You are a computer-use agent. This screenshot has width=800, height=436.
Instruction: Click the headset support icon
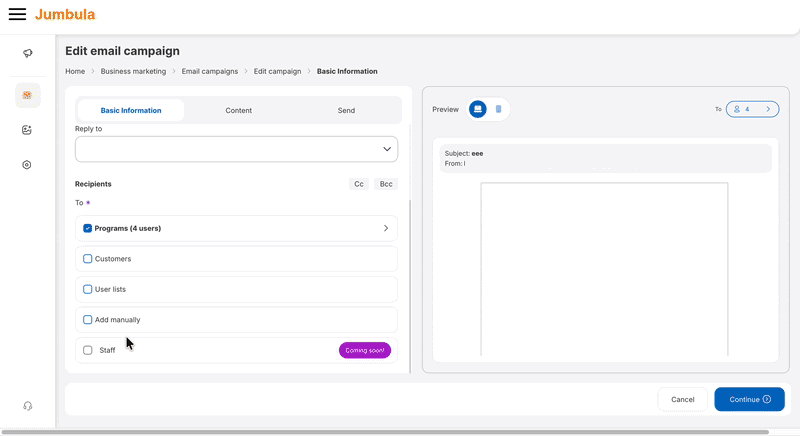[x=28, y=406]
